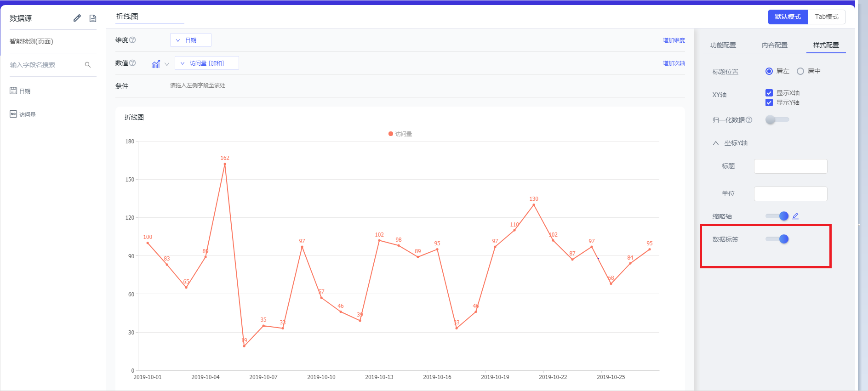Switch to Tab模式 button
The image size is (868, 391).
pos(826,17)
